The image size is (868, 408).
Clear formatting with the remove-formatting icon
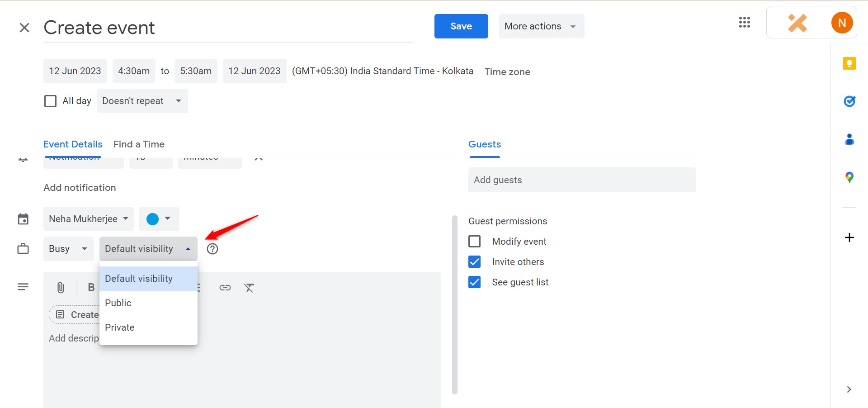click(249, 287)
